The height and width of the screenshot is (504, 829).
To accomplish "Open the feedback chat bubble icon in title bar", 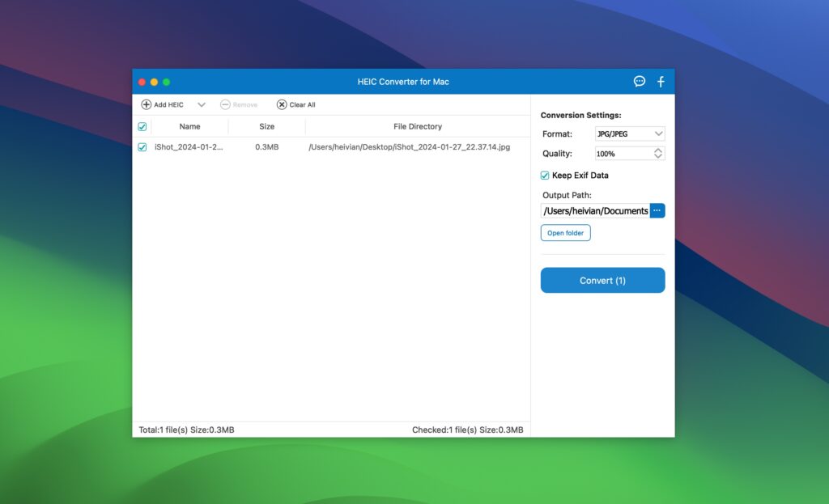I will pos(639,81).
